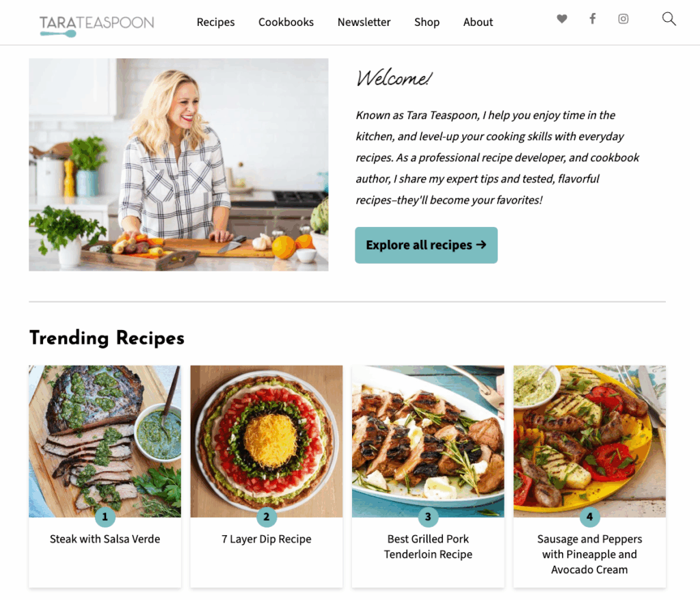Click the heart favorites icon in header

(x=562, y=18)
